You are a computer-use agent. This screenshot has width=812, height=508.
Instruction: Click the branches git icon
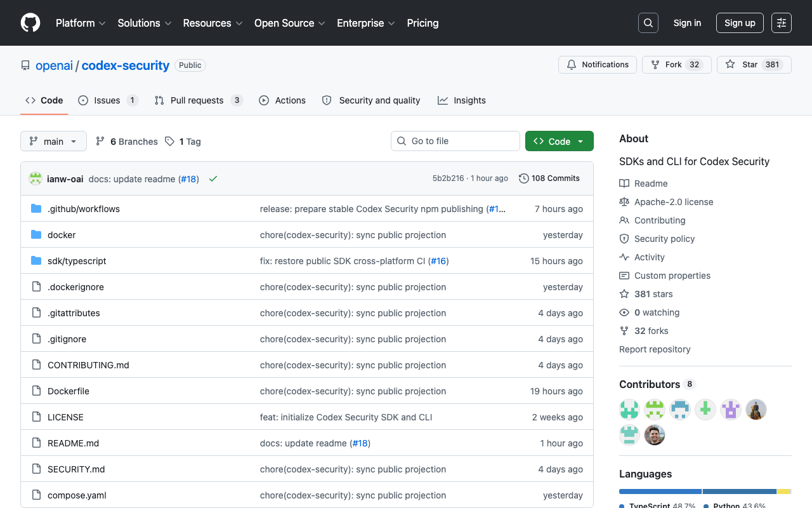click(x=100, y=141)
